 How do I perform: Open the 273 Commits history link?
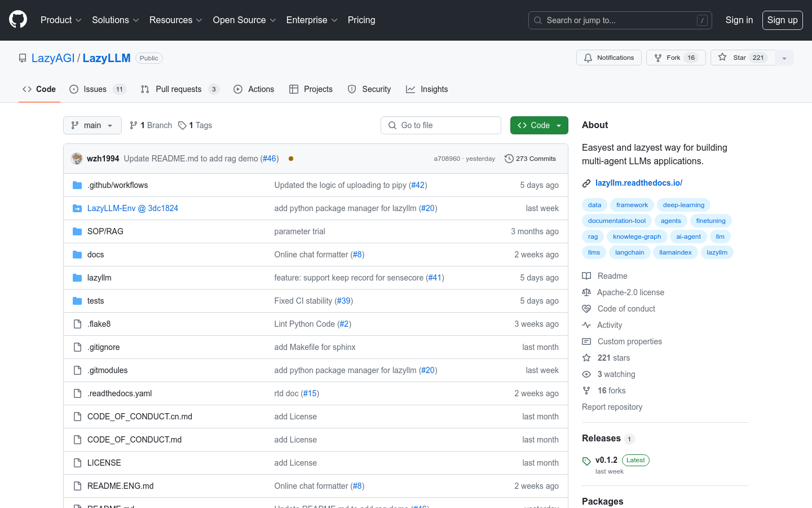point(530,159)
